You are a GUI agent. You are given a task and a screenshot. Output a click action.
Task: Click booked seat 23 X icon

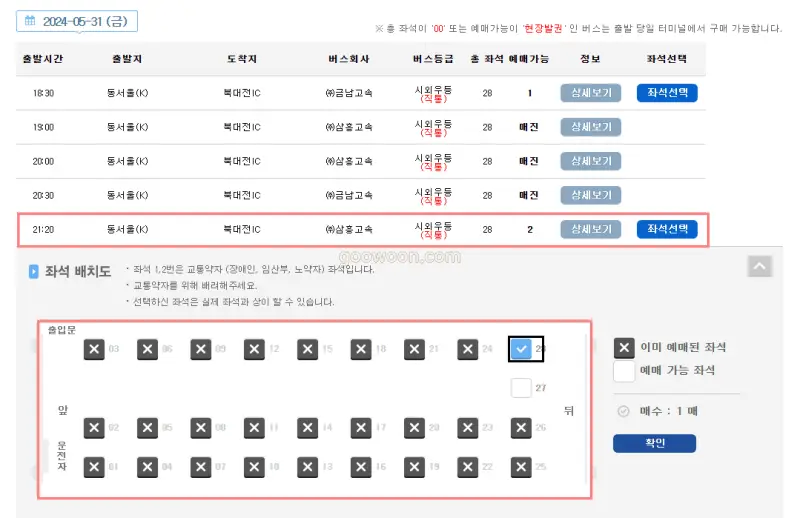[x=467, y=428]
